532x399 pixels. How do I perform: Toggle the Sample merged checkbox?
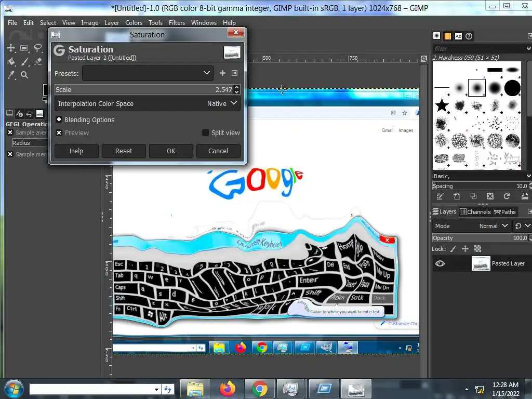click(10, 154)
